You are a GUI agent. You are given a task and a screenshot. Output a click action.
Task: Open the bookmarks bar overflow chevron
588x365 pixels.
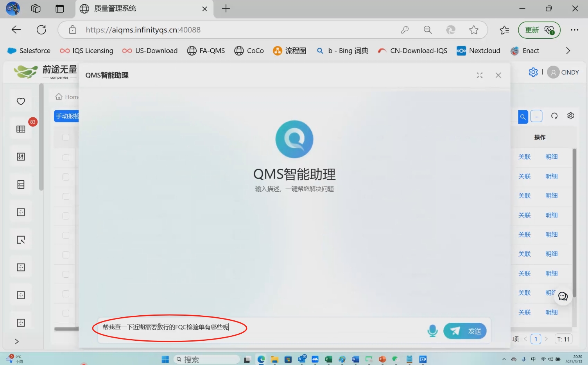(568, 50)
